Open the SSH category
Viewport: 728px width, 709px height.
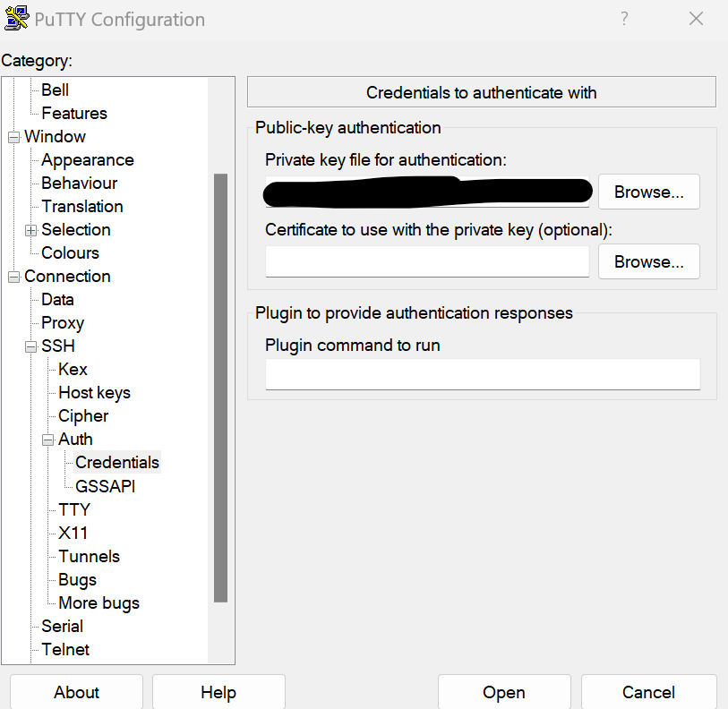tap(58, 346)
